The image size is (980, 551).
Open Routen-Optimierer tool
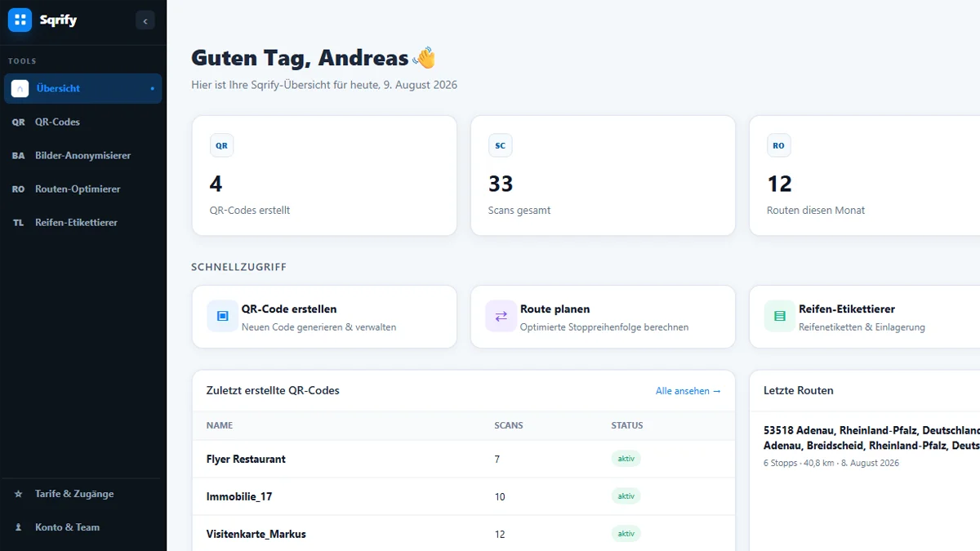(x=82, y=189)
